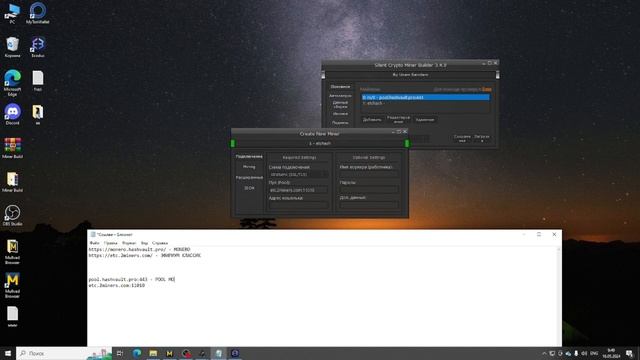Open the MyTonWallet desktop shortcut

coord(38,13)
